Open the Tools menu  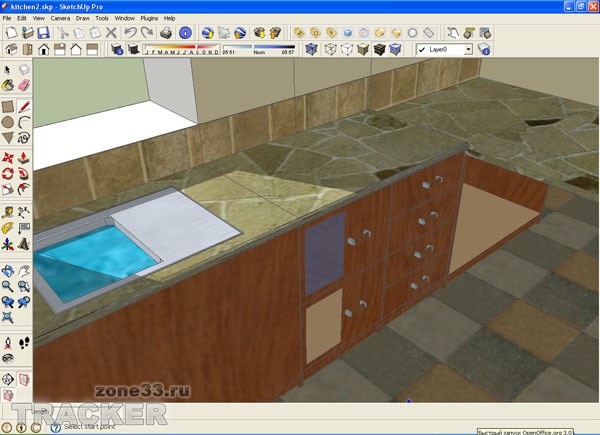coord(102,18)
